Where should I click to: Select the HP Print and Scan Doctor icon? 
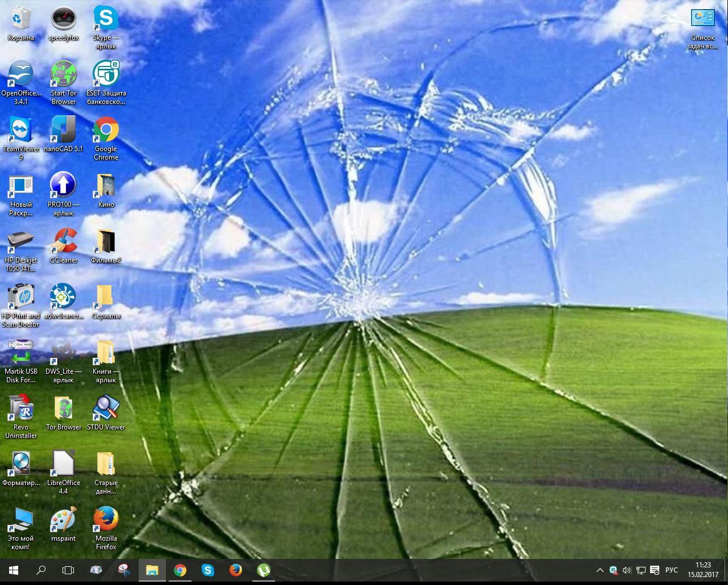tap(21, 306)
